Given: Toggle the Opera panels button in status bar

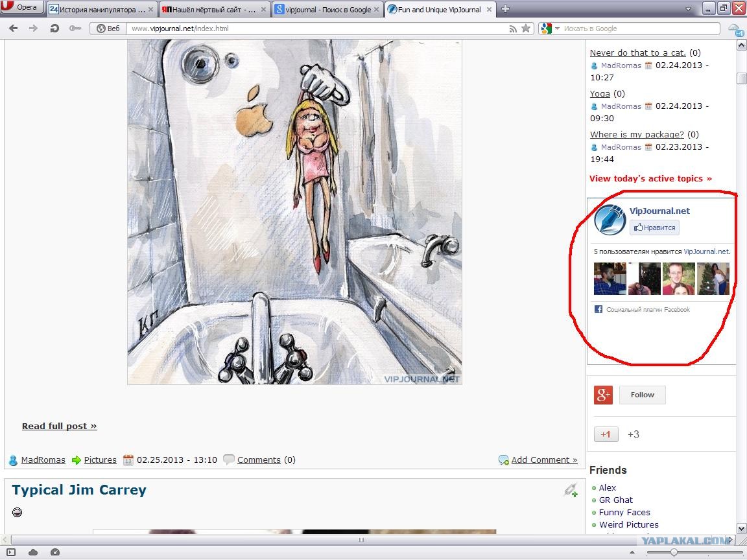Looking at the screenshot, I should (12, 552).
